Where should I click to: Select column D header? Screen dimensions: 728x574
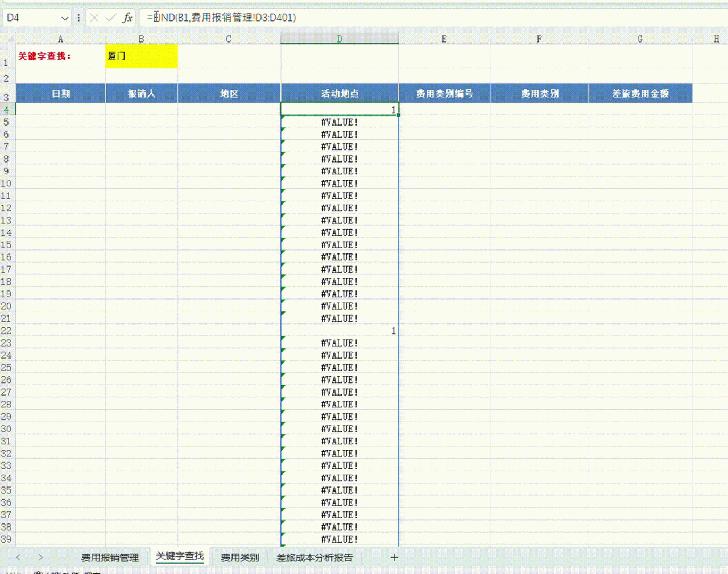(340, 39)
